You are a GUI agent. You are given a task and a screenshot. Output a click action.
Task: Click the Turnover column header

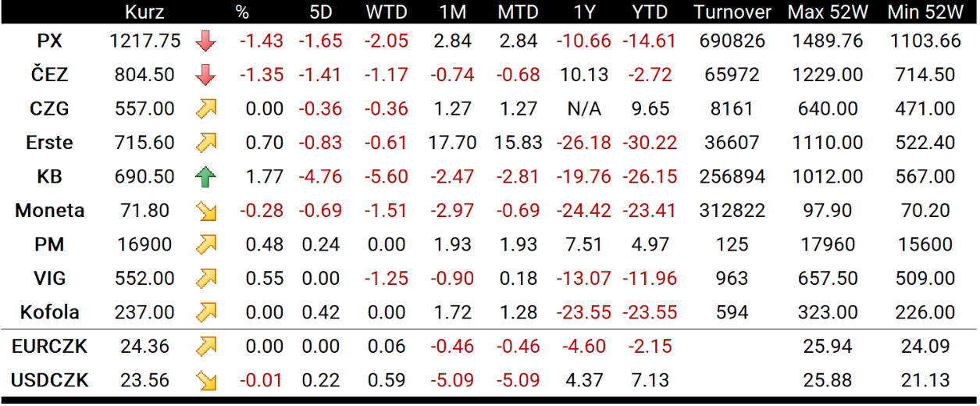[732, 12]
